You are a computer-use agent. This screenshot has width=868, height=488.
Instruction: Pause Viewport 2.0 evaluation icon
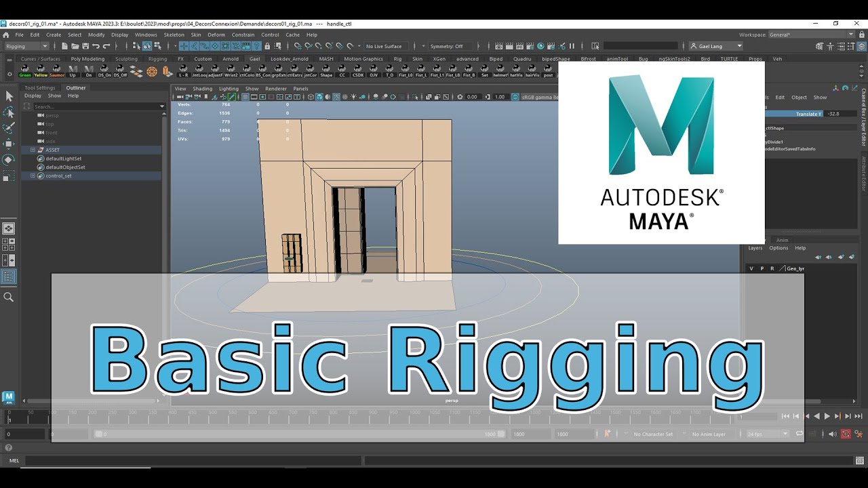coord(572,46)
